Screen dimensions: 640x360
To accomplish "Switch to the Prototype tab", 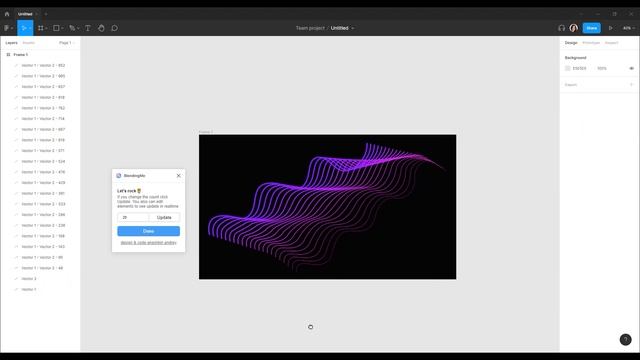I will point(591,43).
